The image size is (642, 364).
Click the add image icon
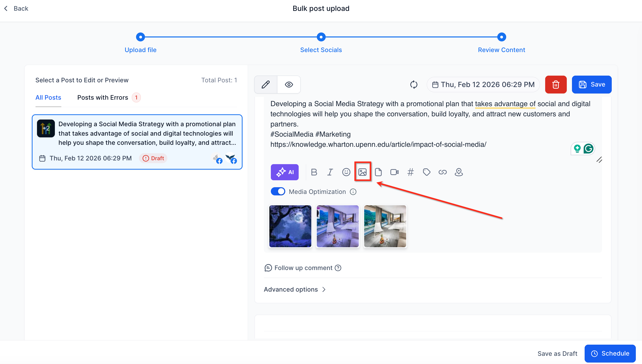pos(362,172)
